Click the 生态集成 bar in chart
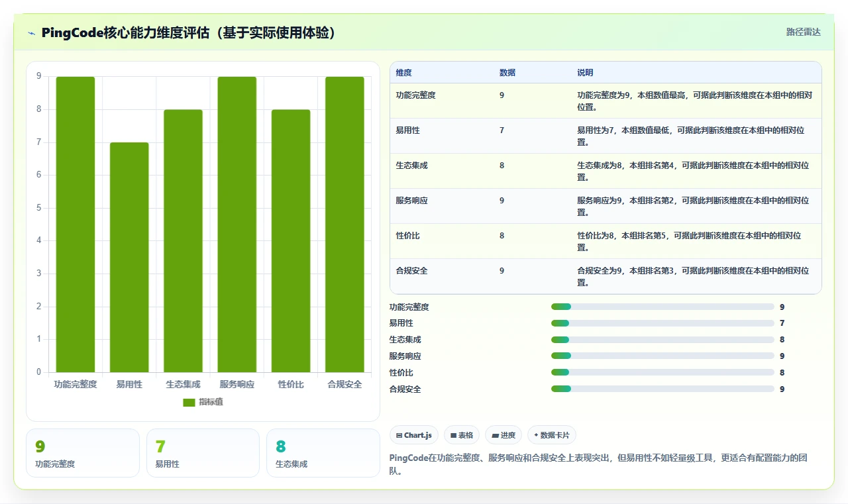The image size is (848, 504). click(x=184, y=241)
